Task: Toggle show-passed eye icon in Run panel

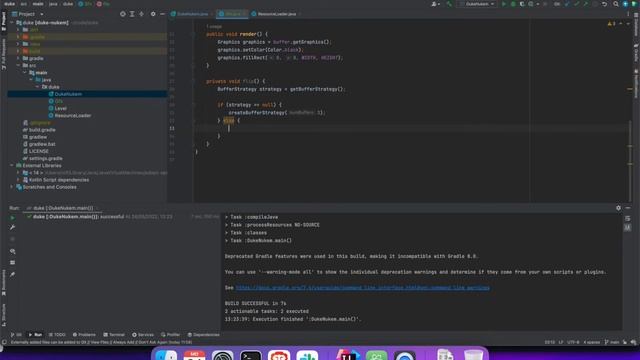Action: pyautogui.click(x=12, y=251)
